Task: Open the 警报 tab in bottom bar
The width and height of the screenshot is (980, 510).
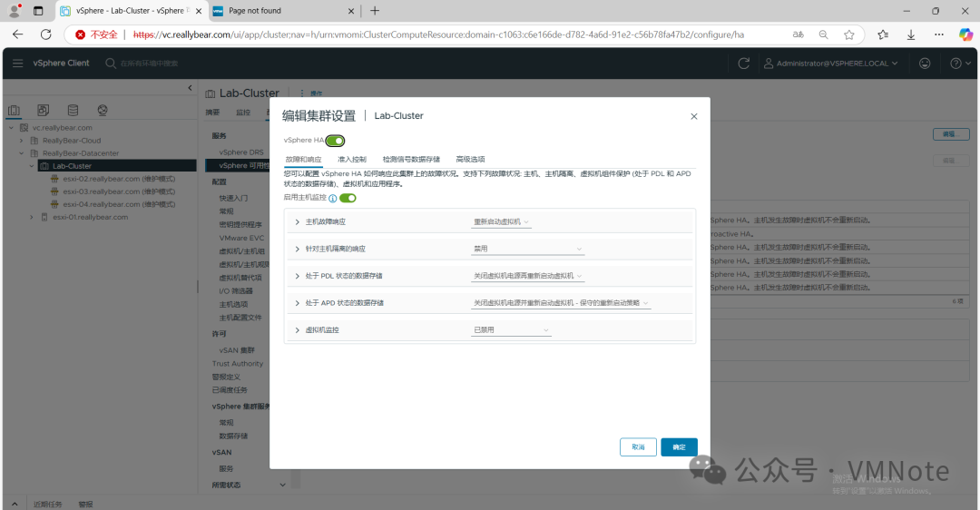Action: (85, 505)
